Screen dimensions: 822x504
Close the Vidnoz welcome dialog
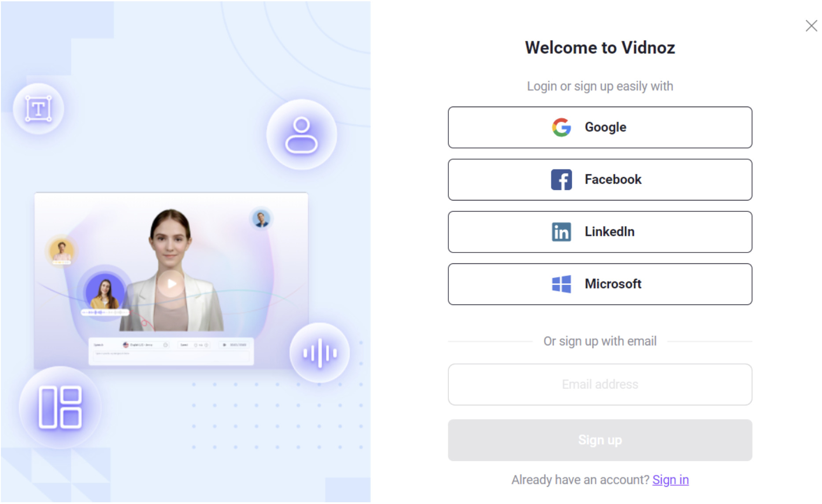[811, 26]
